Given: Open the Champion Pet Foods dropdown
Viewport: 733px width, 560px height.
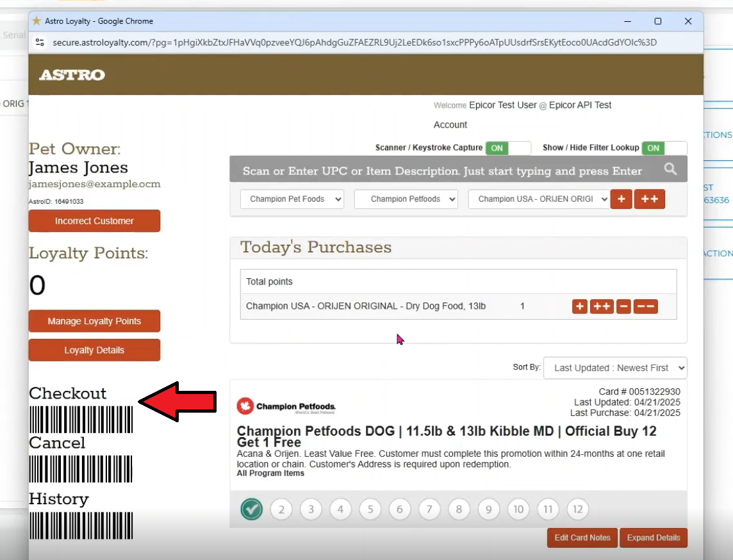Looking at the screenshot, I should point(292,199).
